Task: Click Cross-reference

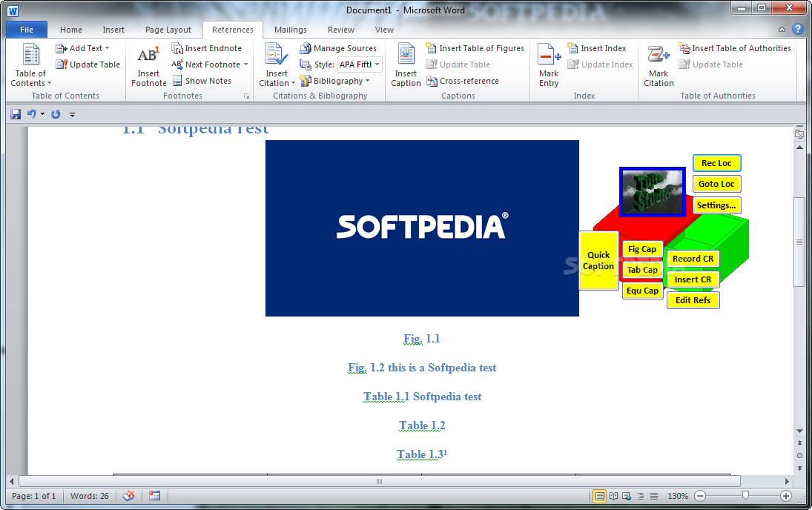Action: point(463,81)
